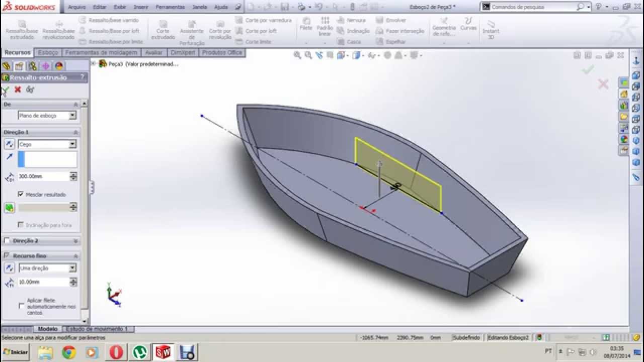Image resolution: width=644 pixels, height=362 pixels.
Task: Click thickness field showing 10.00mm
Action: tap(43, 282)
